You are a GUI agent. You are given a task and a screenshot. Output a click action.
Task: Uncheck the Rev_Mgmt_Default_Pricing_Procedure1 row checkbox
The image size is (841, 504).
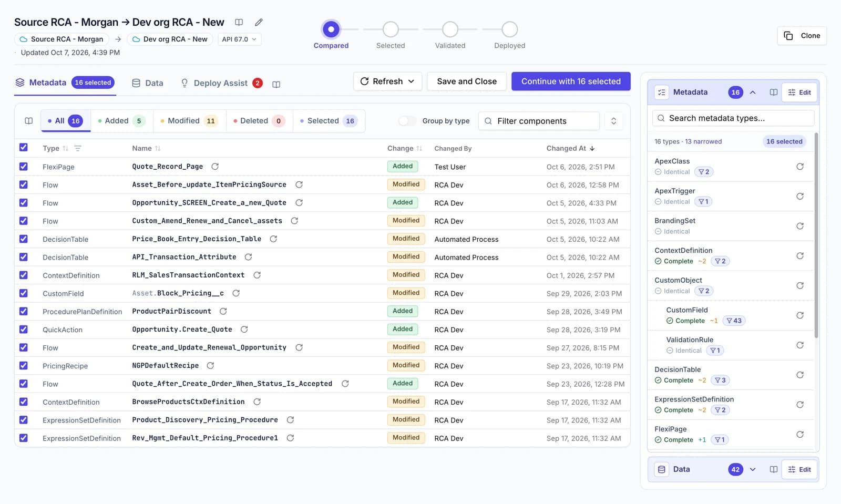(24, 438)
